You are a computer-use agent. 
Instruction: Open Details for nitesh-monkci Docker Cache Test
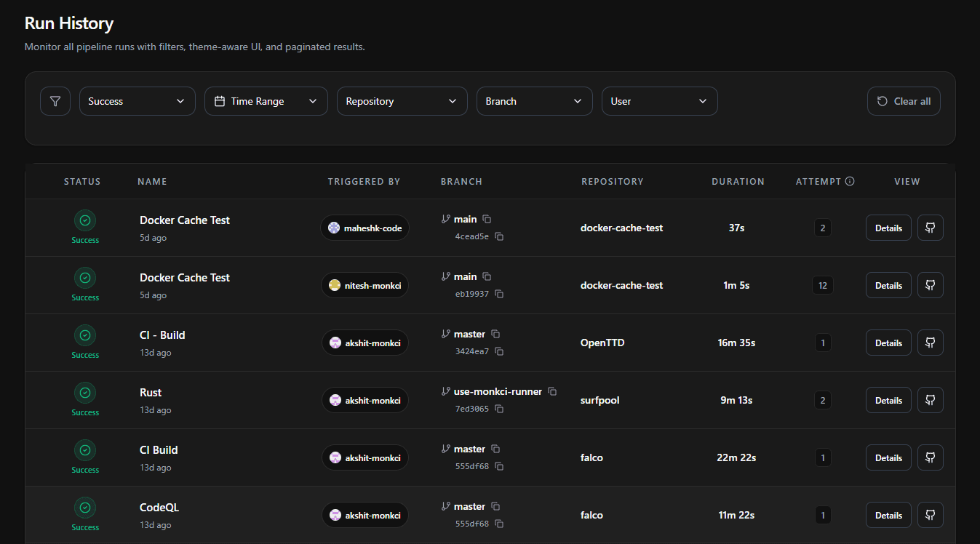point(888,285)
